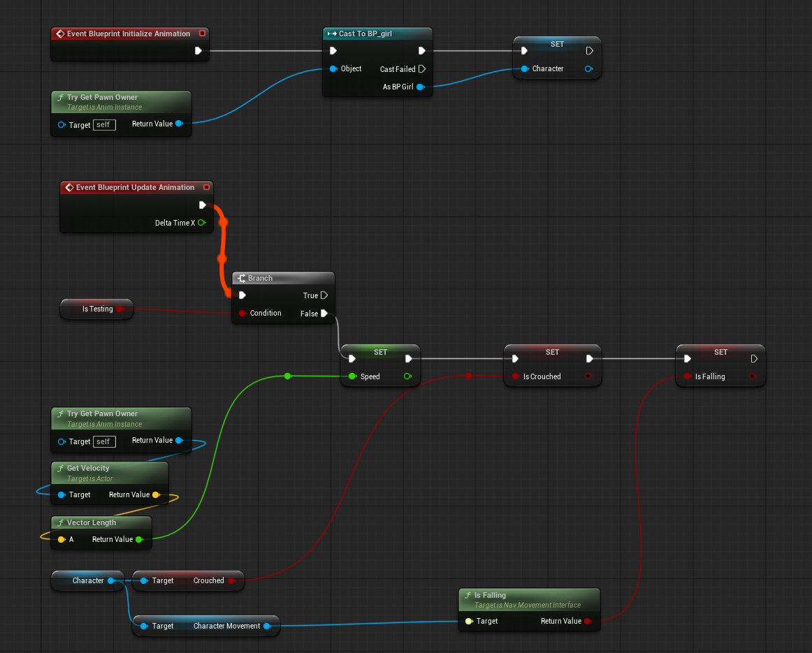Click the green reroute node on Speed wire
This screenshot has width=812, height=653.
[x=287, y=376]
